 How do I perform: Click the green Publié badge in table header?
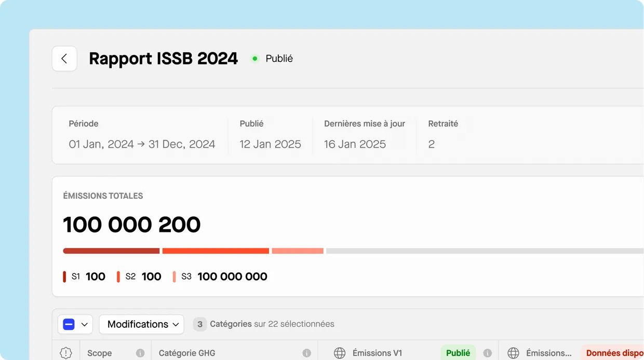click(x=458, y=353)
